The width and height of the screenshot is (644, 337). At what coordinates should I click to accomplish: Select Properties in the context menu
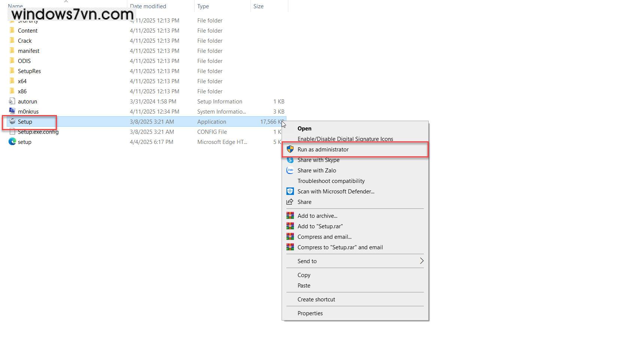[x=310, y=313]
